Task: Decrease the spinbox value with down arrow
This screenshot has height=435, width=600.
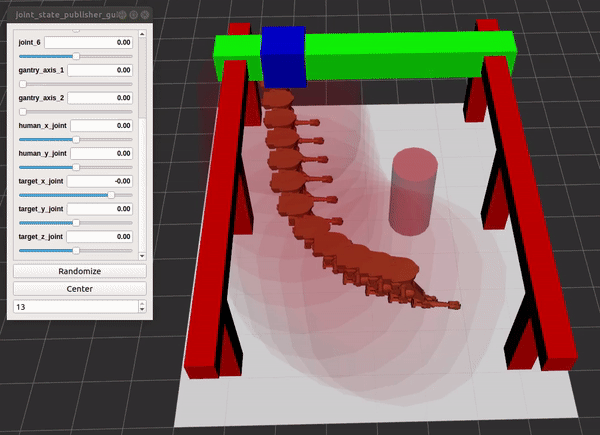Action: pos(142,310)
